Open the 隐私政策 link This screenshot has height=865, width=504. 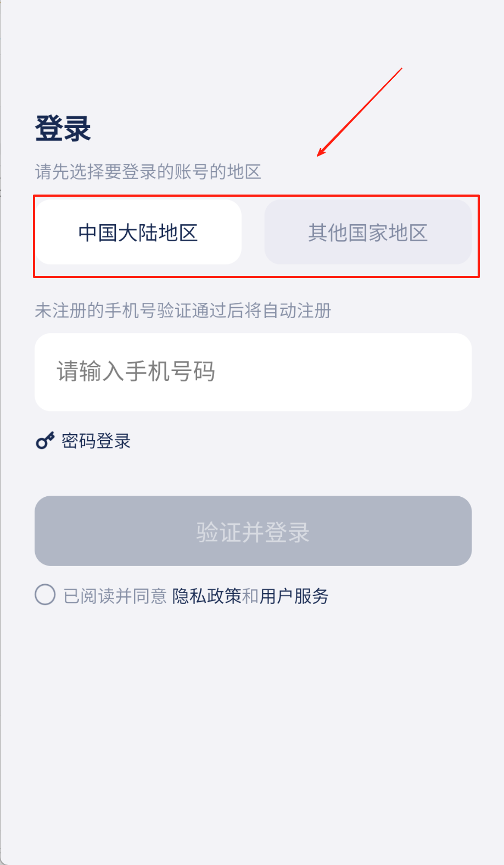[206, 596]
